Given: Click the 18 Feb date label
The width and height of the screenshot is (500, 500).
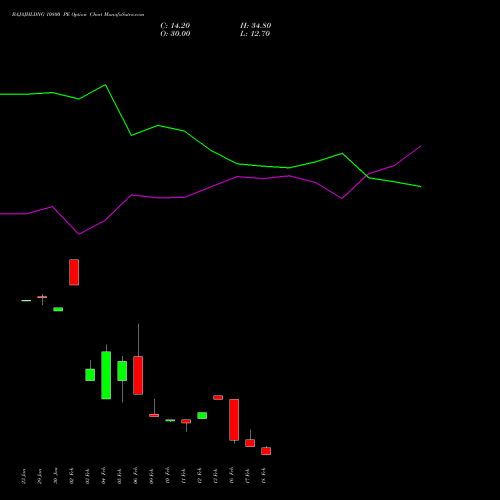Looking at the screenshot, I should point(263,476).
